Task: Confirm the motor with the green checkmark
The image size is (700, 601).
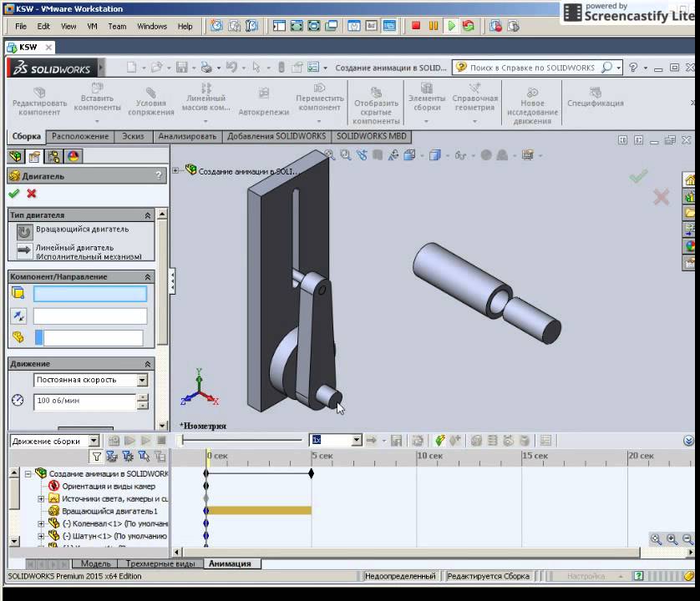Action: [x=14, y=194]
